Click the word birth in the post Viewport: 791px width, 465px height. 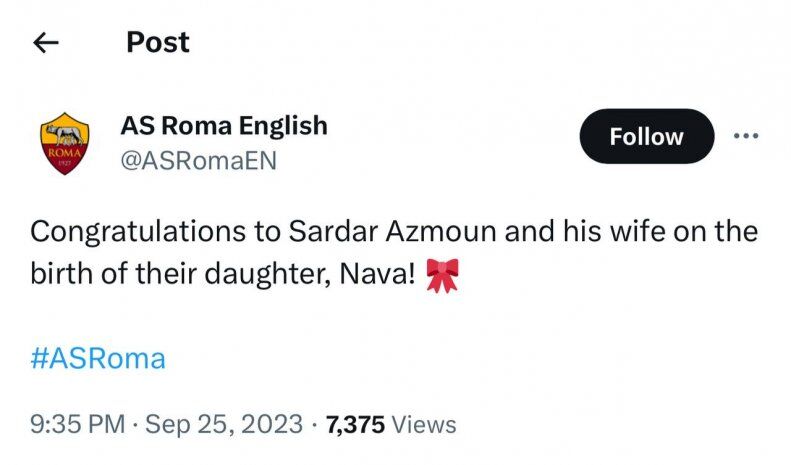[62, 275]
